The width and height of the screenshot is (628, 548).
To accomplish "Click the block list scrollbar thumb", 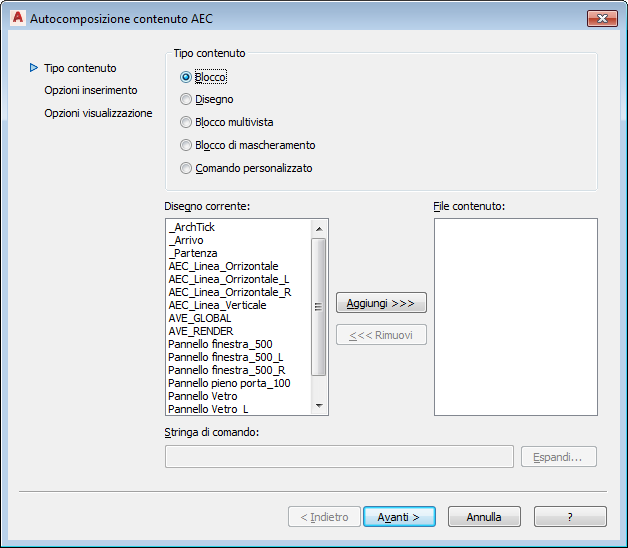I will pyautogui.click(x=319, y=307).
